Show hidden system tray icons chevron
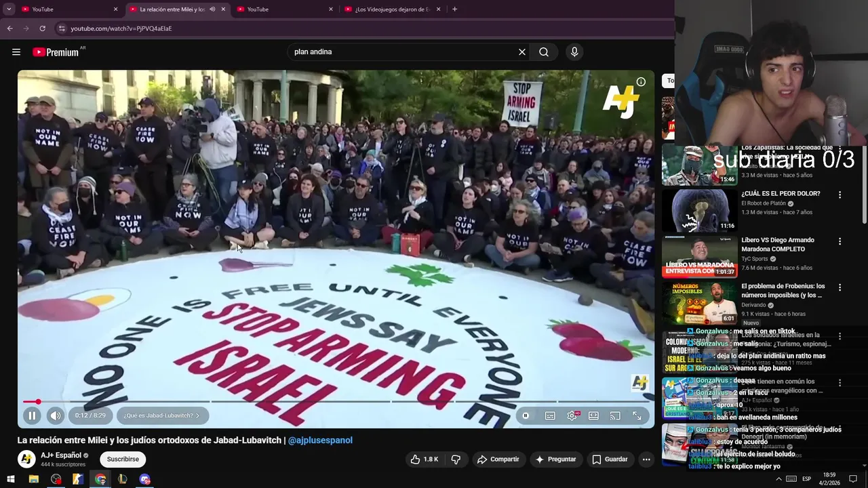 click(778, 479)
